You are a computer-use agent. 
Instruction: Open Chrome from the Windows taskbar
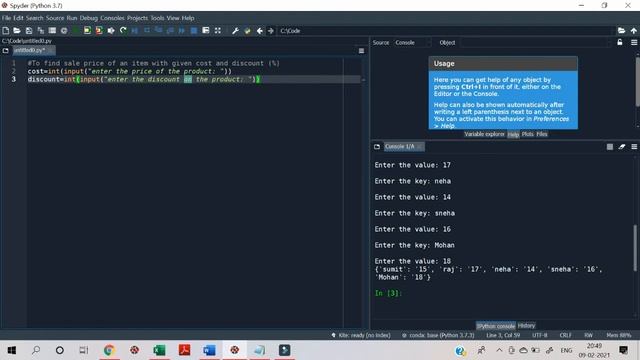tap(109, 350)
